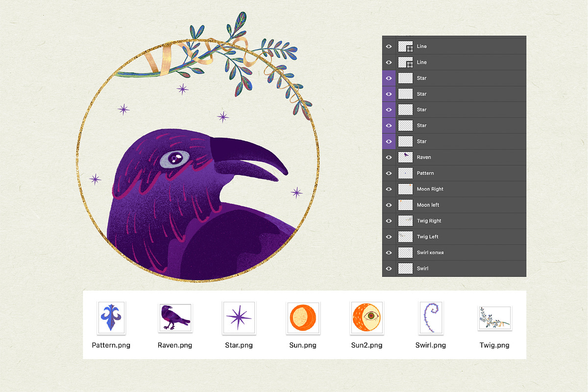Image resolution: width=588 pixels, height=392 pixels.
Task: Hide the Moon Right layer
Action: (389, 189)
